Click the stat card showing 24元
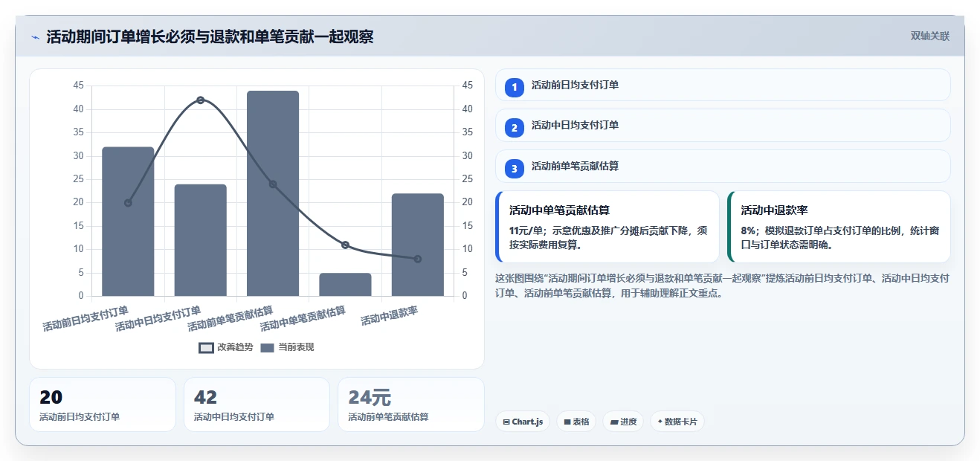Screen dimensions: 980x461 [410, 404]
